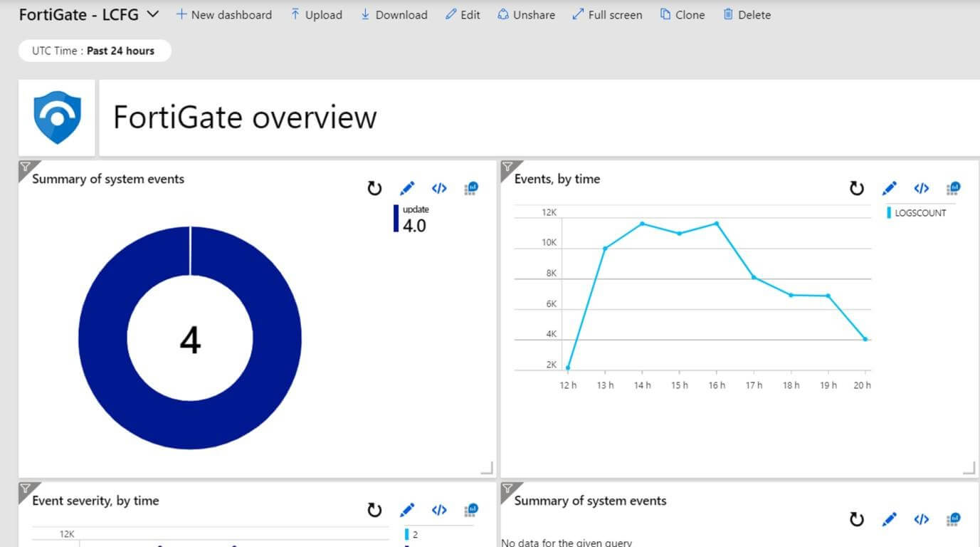Image resolution: width=980 pixels, height=547 pixels.
Task: Click the Events, by time tile title
Action: (x=557, y=179)
